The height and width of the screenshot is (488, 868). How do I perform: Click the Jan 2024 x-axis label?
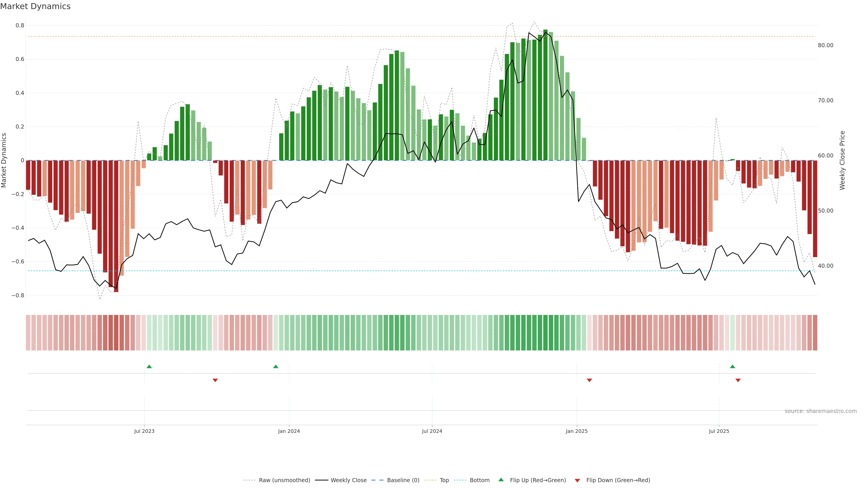tap(289, 431)
